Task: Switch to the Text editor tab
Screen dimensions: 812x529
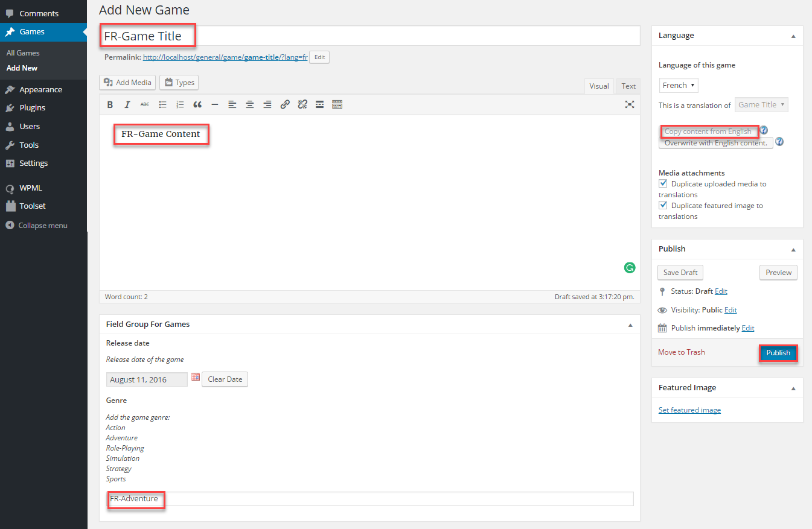Action: 628,86
